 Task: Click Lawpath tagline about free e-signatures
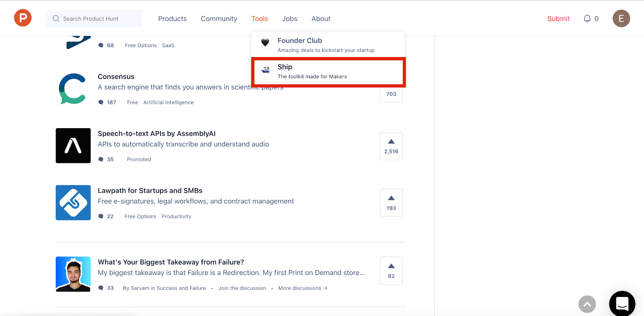(x=196, y=201)
